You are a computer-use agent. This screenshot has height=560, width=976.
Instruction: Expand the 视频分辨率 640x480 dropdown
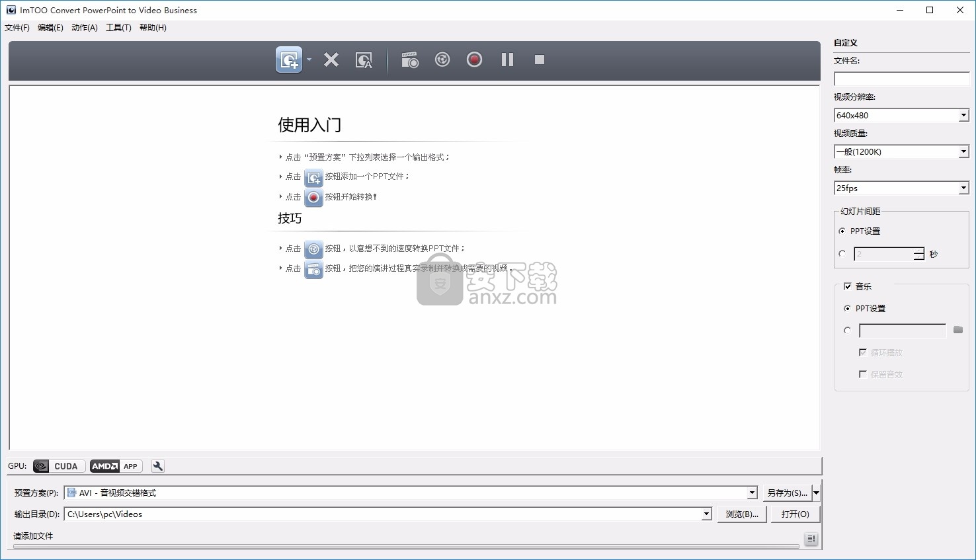point(963,116)
